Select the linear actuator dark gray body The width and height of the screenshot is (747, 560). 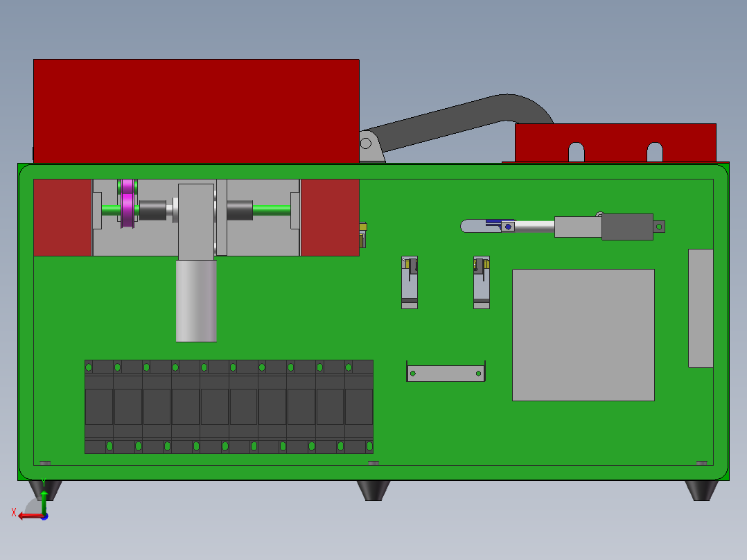click(x=627, y=227)
